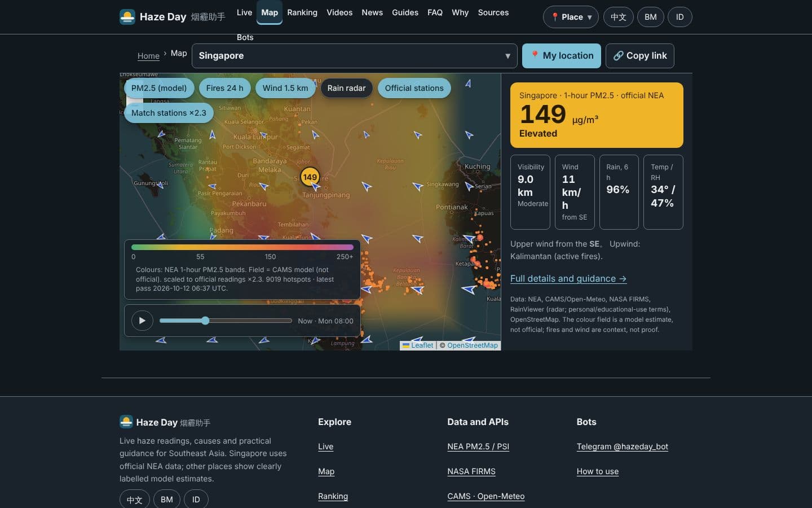Viewport: 812px width, 508px height.
Task: Open NEA PM2.5 / PSI footer link
Action: click(x=478, y=446)
